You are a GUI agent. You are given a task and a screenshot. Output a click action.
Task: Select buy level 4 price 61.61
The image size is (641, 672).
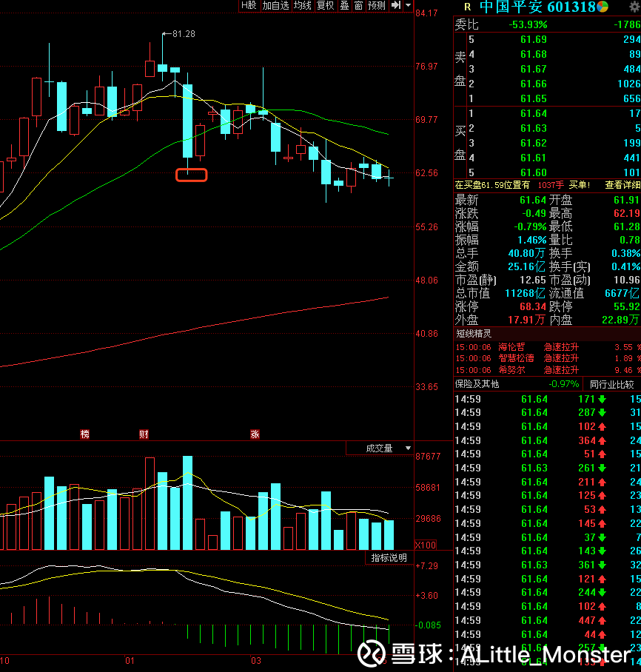534,158
